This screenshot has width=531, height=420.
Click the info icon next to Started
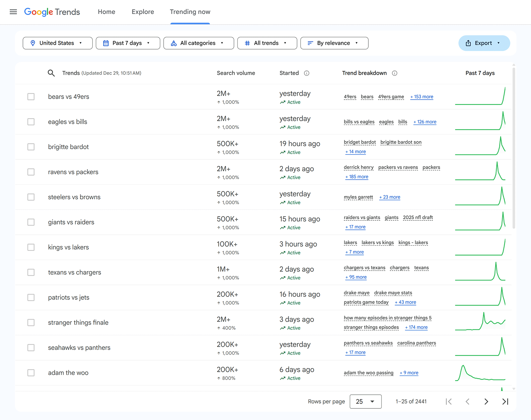tap(307, 73)
